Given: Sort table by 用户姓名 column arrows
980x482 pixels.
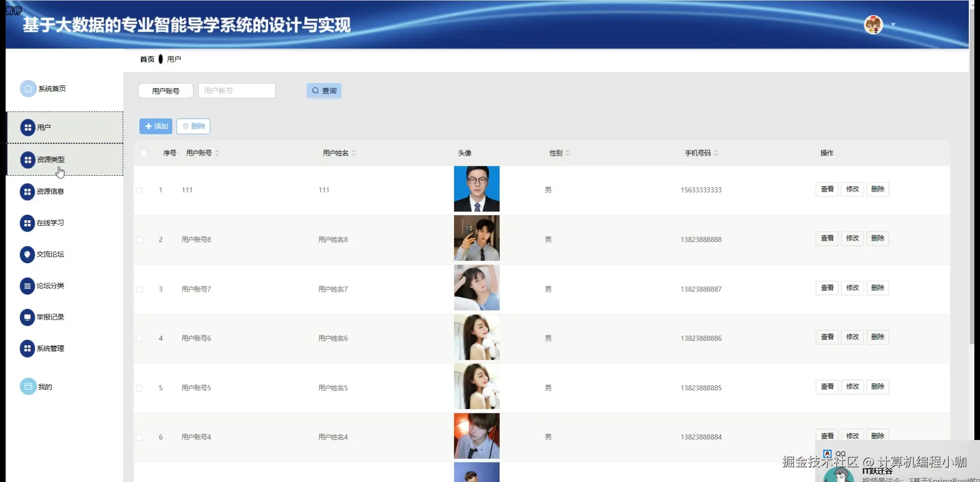Looking at the screenshot, I should 354,153.
